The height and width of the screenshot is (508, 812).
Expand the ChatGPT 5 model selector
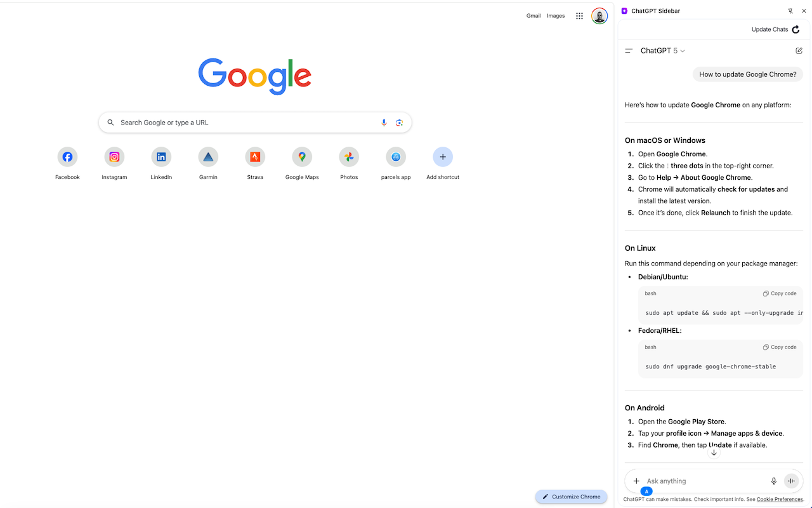click(x=663, y=51)
